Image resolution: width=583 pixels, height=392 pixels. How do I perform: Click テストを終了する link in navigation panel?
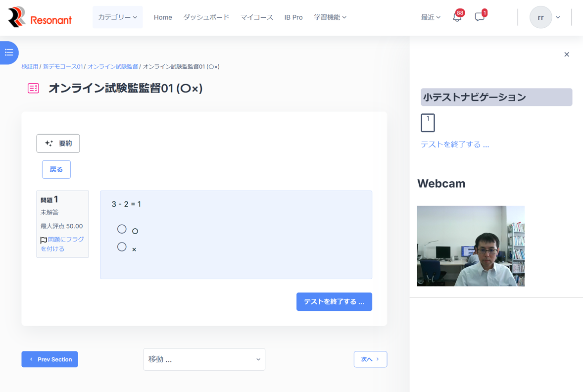click(x=455, y=145)
